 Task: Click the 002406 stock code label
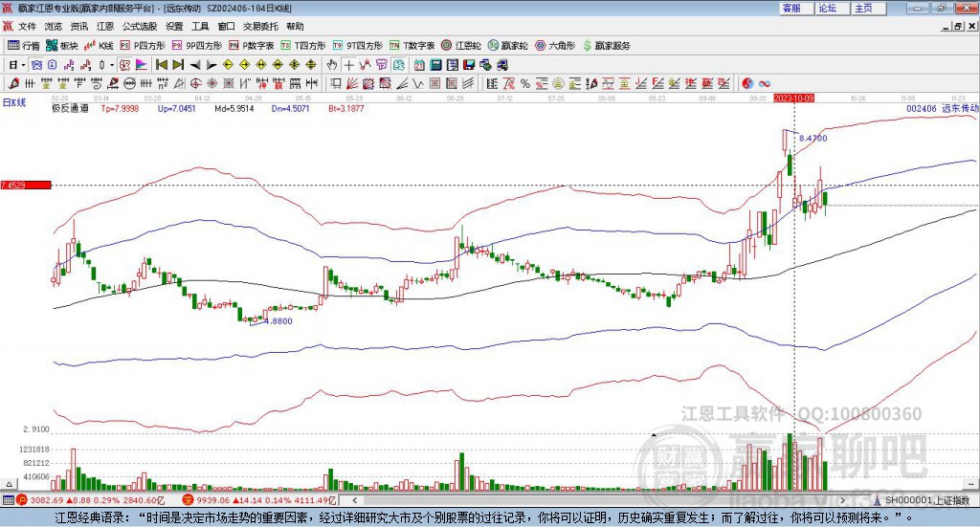click(x=922, y=109)
